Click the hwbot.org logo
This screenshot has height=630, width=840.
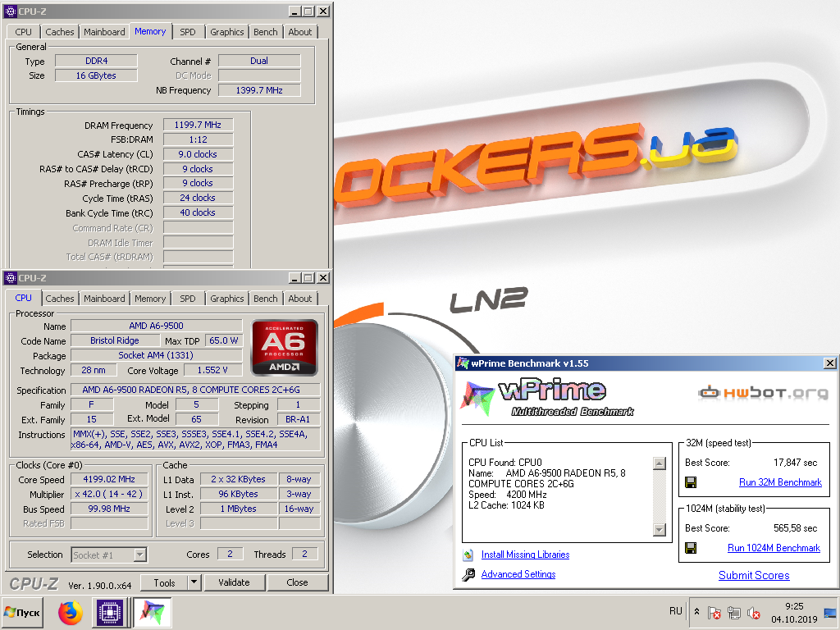point(763,393)
